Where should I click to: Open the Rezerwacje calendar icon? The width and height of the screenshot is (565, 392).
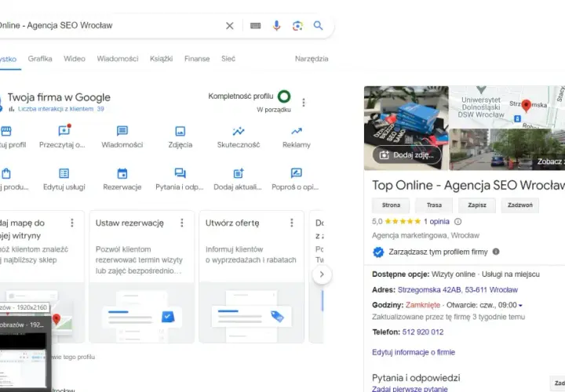[x=122, y=173]
